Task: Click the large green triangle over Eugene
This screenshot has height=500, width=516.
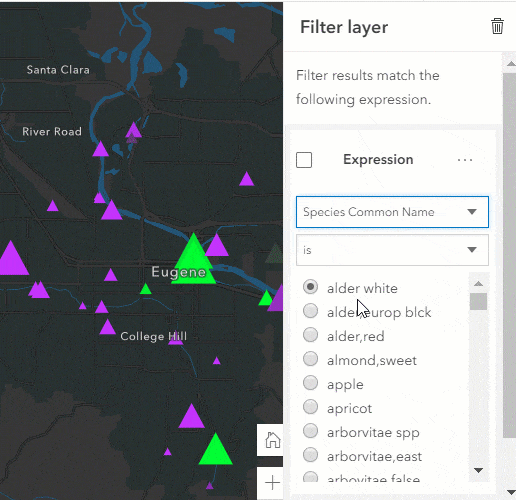Action: pyautogui.click(x=193, y=263)
